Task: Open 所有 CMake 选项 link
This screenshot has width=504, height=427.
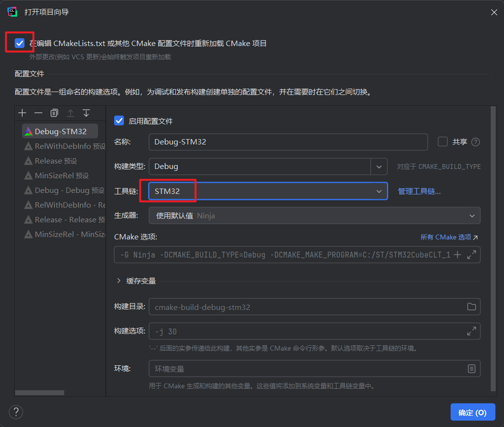Action: (449, 237)
